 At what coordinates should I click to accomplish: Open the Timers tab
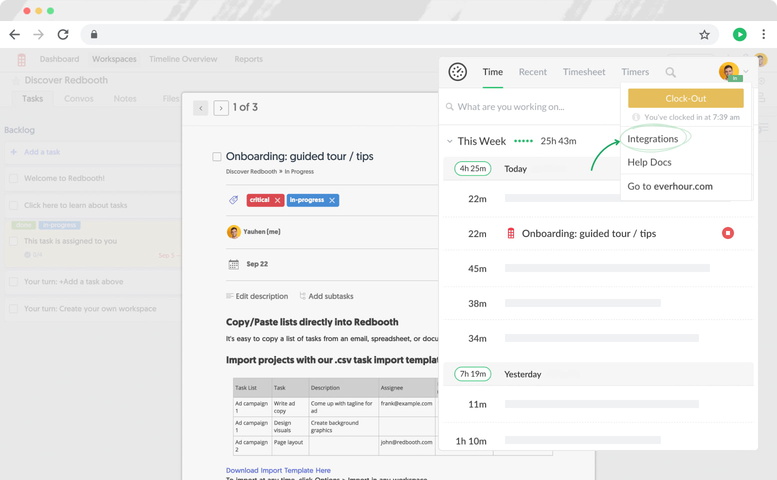[x=635, y=72]
